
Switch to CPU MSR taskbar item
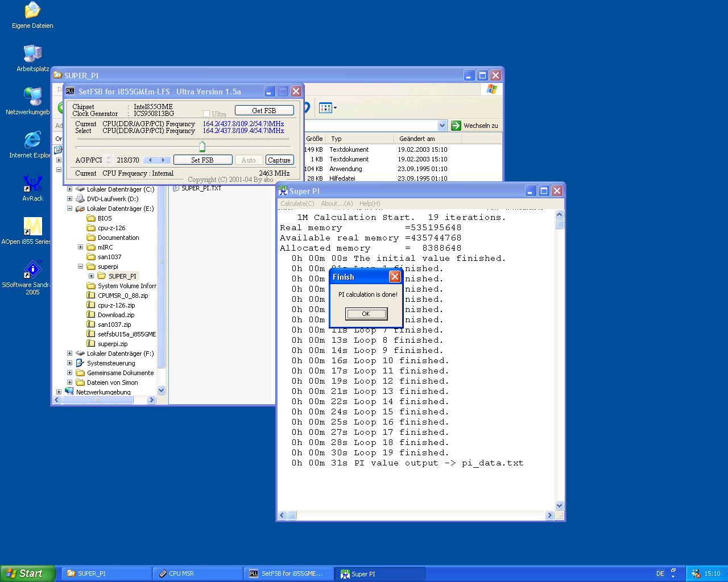point(198,573)
